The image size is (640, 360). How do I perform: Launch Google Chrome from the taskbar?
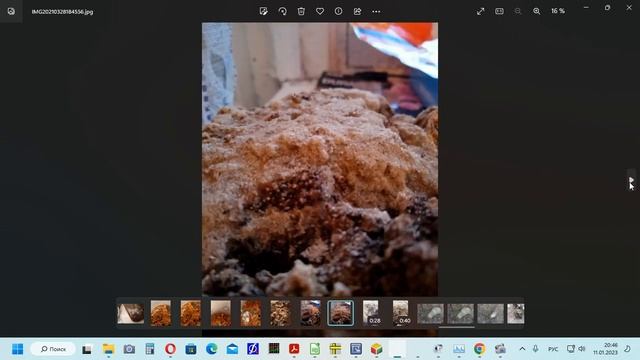click(x=480, y=349)
